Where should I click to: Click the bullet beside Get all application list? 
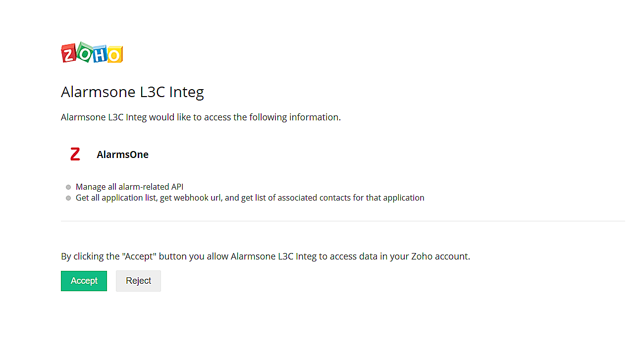click(68, 198)
